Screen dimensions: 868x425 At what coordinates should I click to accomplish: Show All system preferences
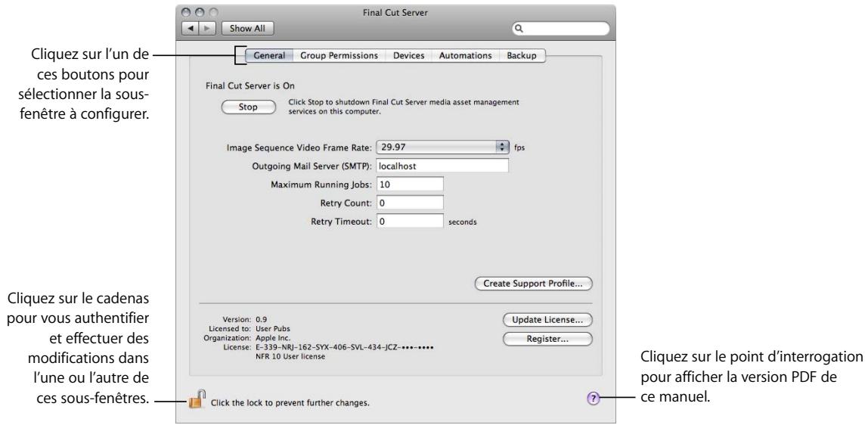point(247,28)
